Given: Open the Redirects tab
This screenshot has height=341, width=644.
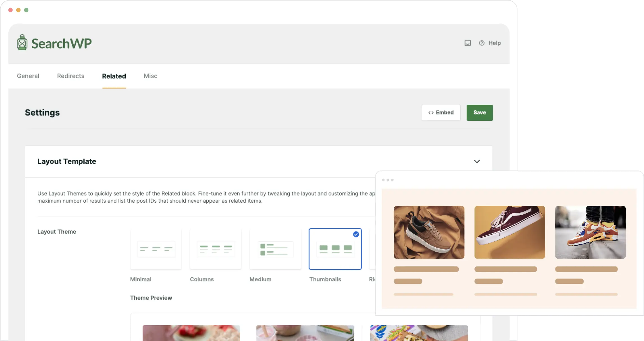Looking at the screenshot, I should [x=70, y=76].
